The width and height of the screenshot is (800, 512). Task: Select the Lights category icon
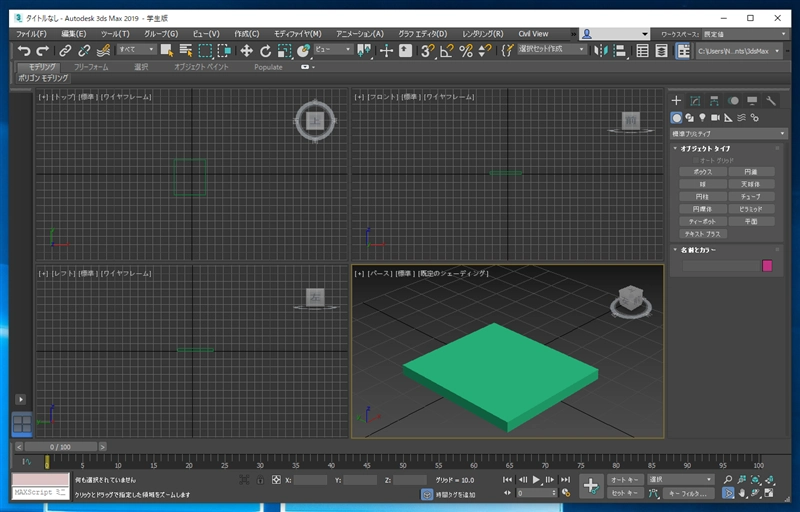pos(703,118)
